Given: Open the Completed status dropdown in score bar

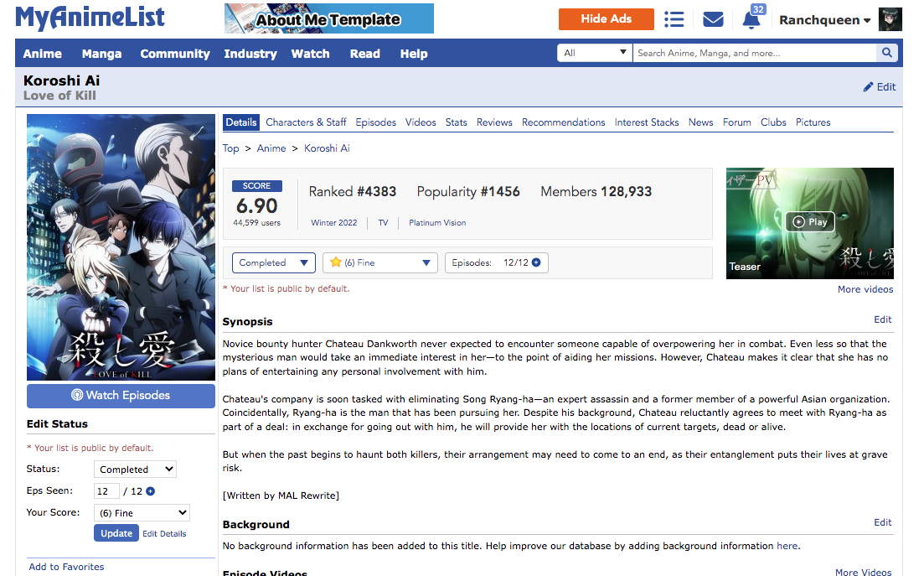Looking at the screenshot, I should click(273, 262).
